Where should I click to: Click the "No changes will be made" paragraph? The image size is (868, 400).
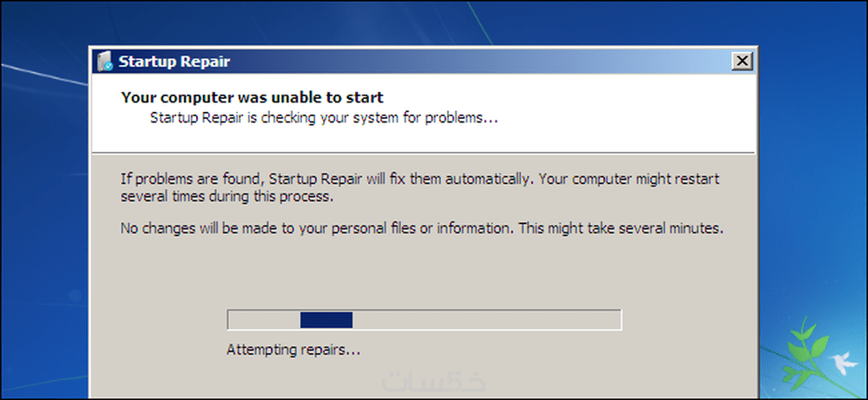coord(420,230)
